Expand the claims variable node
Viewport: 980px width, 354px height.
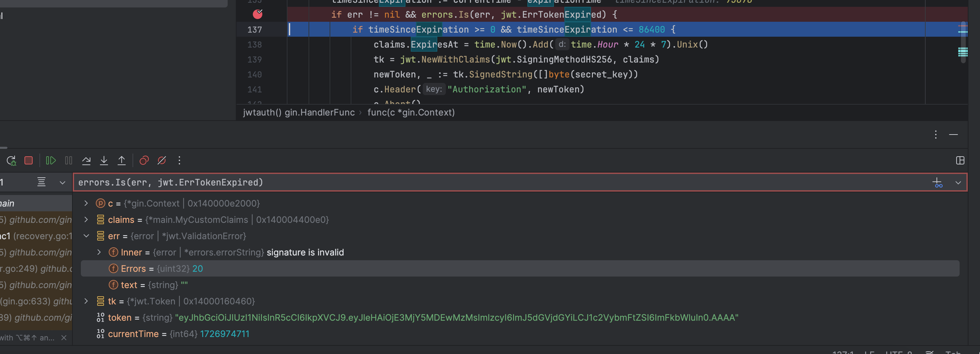[86, 220]
